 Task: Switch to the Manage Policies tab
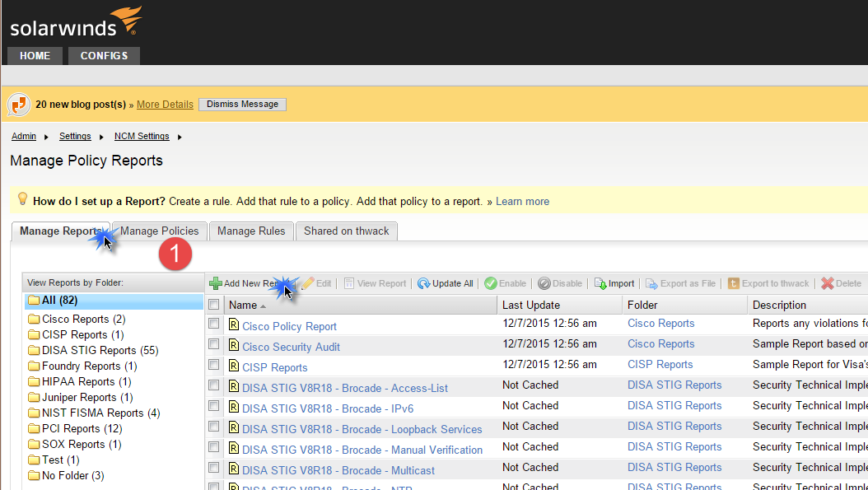tap(160, 231)
